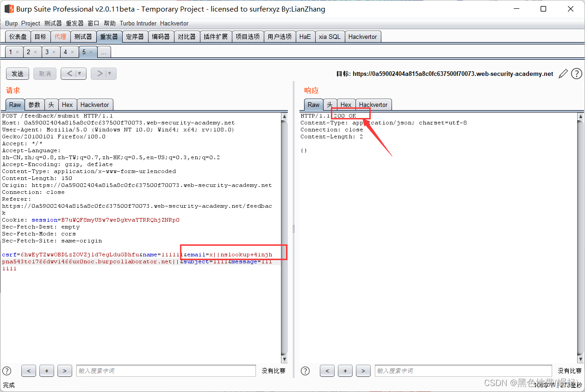This screenshot has height=392, width=585.
Task: Click the POST /feedback/submit request line
Action: point(57,116)
